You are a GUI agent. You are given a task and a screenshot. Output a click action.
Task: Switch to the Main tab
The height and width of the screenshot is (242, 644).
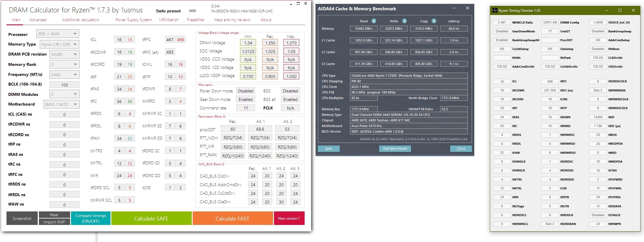16,20
